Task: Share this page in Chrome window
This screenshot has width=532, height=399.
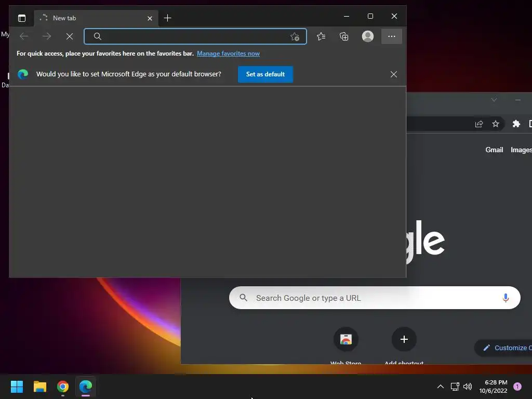Action: 478,124
